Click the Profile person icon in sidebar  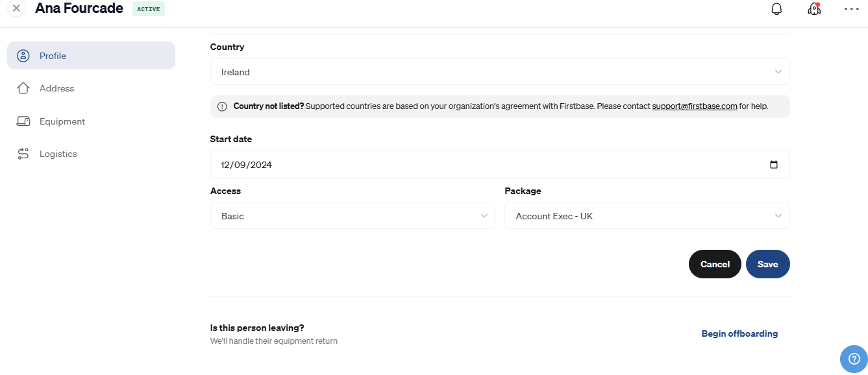click(23, 56)
